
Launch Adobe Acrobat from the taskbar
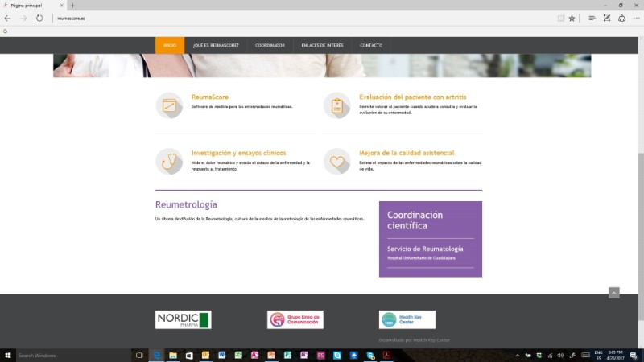pyautogui.click(x=386, y=356)
